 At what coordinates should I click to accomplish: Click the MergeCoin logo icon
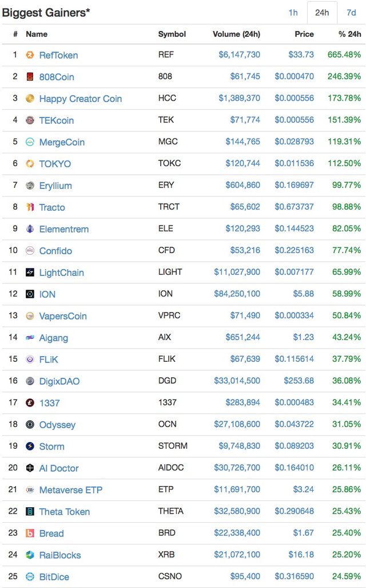pyautogui.click(x=30, y=142)
